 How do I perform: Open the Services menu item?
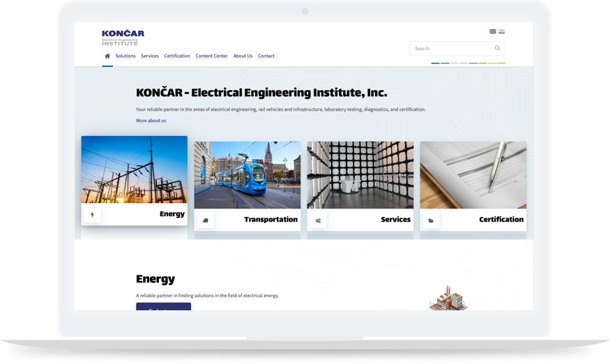click(x=150, y=56)
